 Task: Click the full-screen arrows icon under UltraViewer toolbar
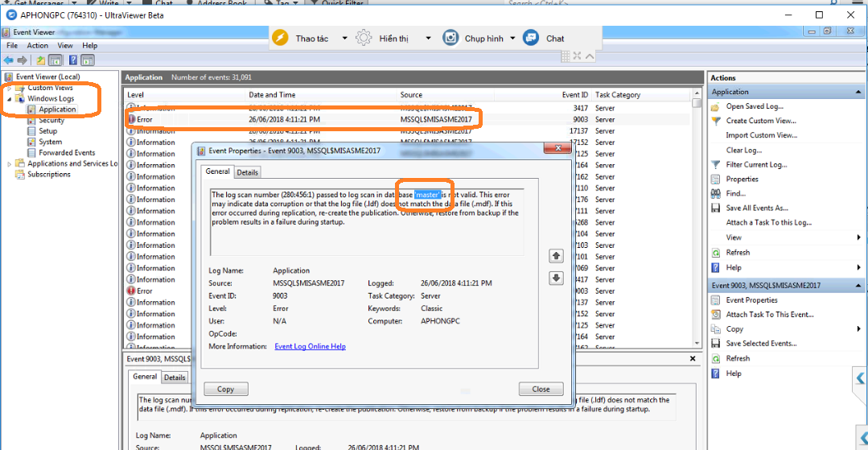[x=577, y=56]
